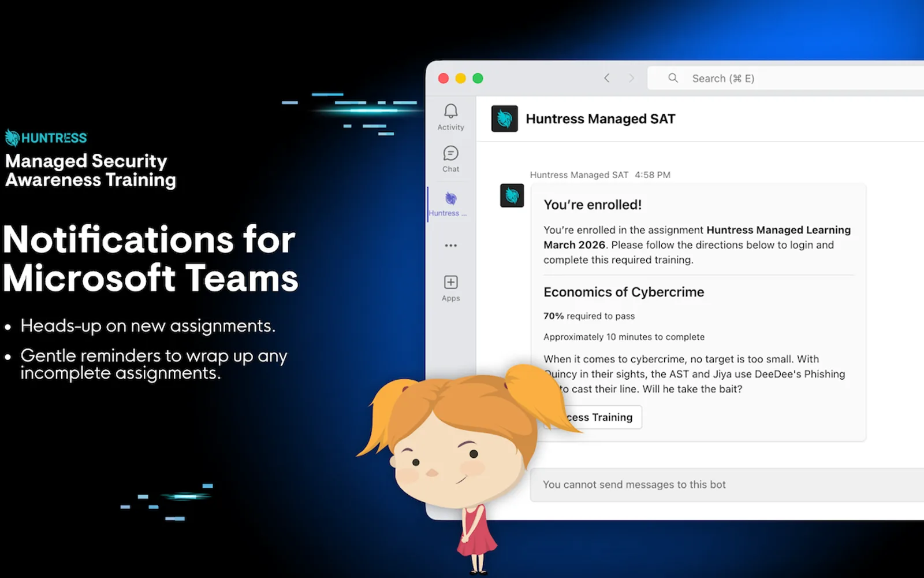Open the Apps store in sidebar

point(450,288)
